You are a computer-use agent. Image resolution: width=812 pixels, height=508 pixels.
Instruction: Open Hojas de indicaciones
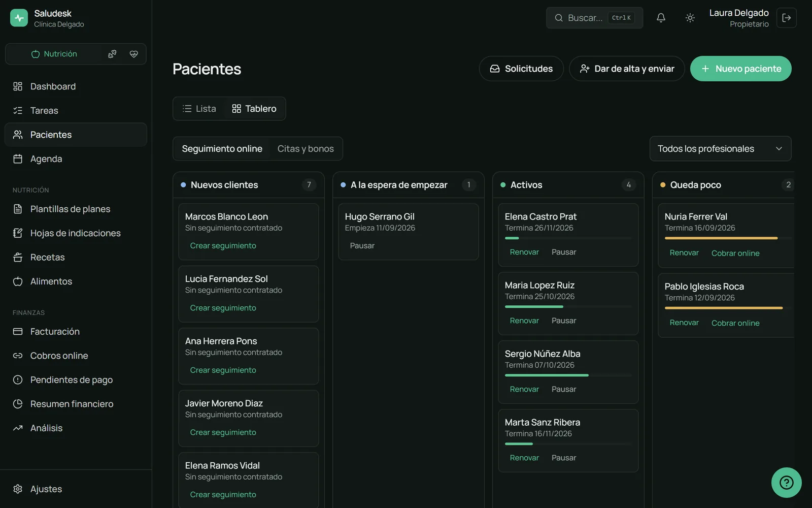tap(76, 233)
